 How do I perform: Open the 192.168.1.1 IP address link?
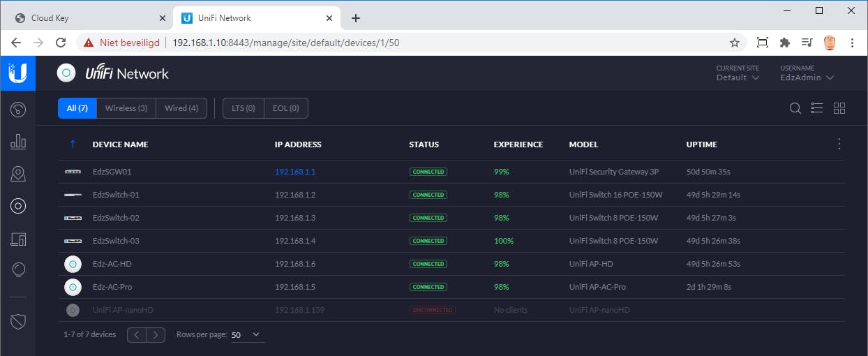pyautogui.click(x=295, y=172)
